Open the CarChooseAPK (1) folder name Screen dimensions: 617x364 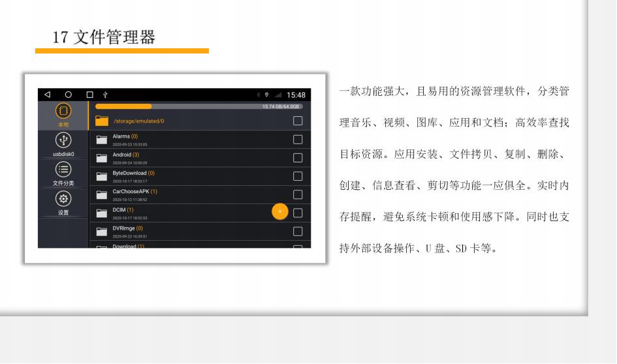(135, 191)
